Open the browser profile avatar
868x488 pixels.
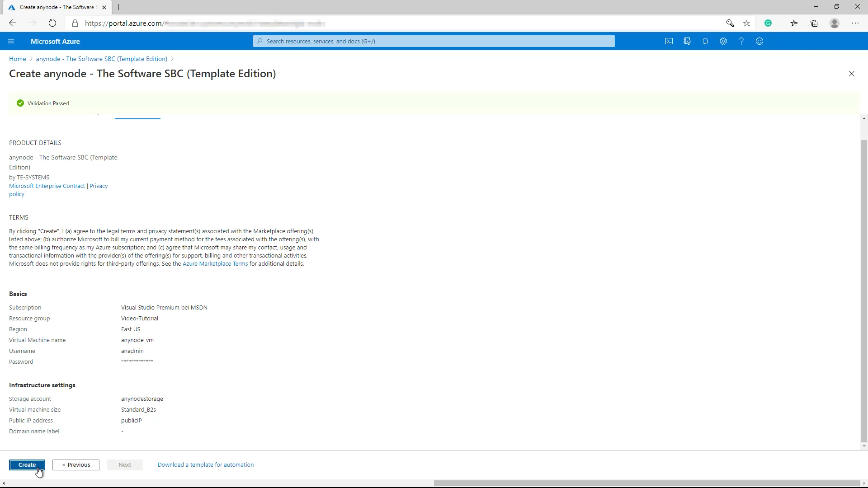click(835, 23)
